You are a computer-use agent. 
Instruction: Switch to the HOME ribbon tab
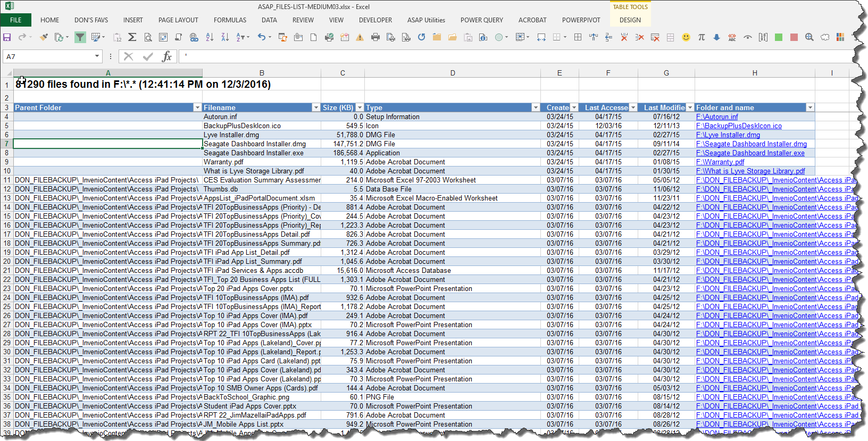click(x=50, y=20)
